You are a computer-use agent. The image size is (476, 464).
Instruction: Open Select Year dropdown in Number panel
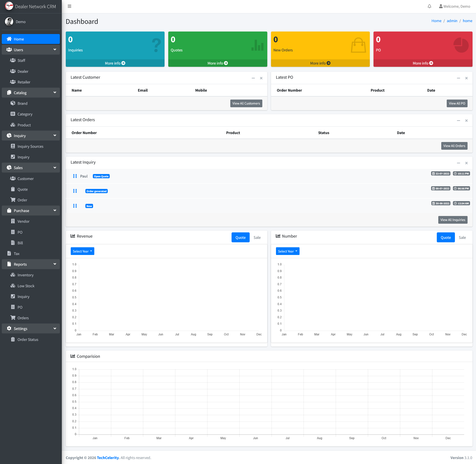click(x=288, y=251)
